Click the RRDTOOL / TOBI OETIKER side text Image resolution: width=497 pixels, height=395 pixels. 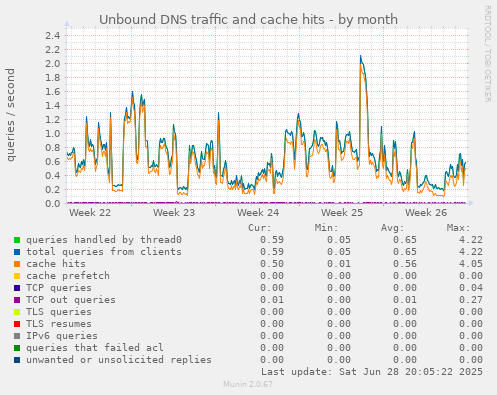487,54
